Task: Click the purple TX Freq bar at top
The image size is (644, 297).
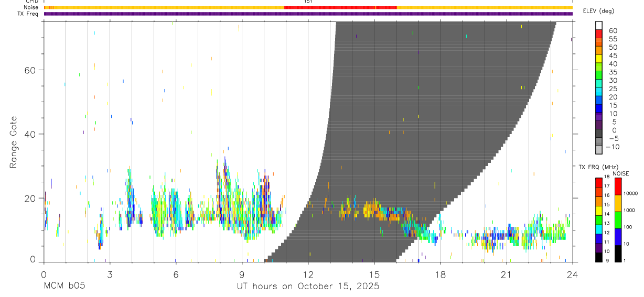Action: click(308, 14)
